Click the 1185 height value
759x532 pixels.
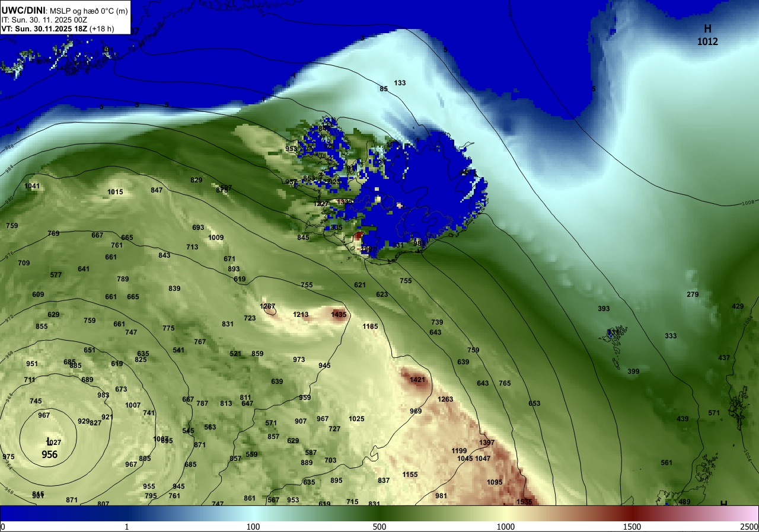(x=370, y=326)
